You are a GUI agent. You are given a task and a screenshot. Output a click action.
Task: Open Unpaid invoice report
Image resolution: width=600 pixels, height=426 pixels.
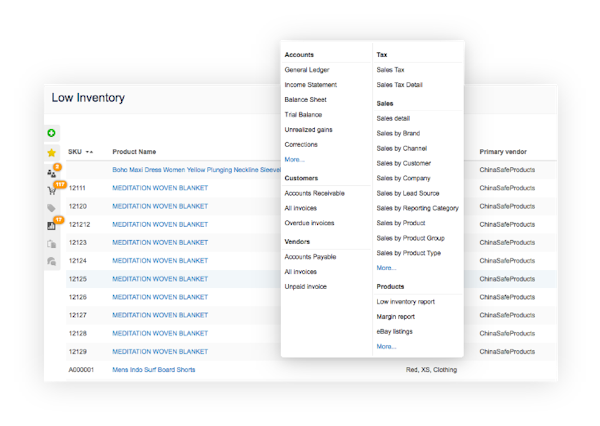click(305, 286)
